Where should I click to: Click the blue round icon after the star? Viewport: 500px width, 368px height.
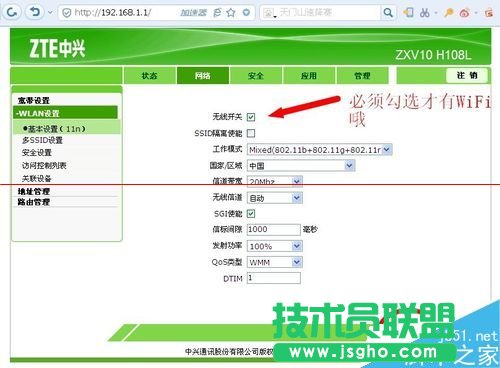(246, 13)
